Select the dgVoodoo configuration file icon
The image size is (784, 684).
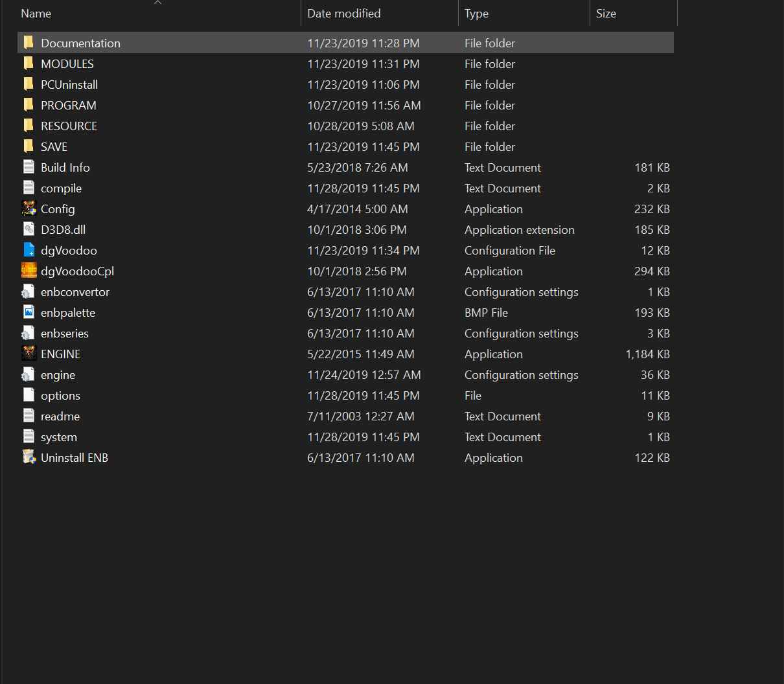coord(29,250)
